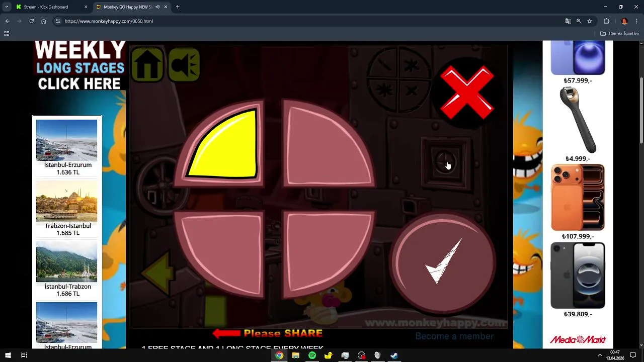Close the Monkey GO Happy tab
This screenshot has width=644, height=362.
tap(166, 7)
